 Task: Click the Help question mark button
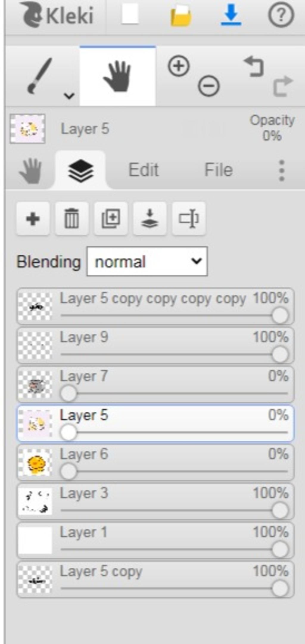[x=281, y=15]
